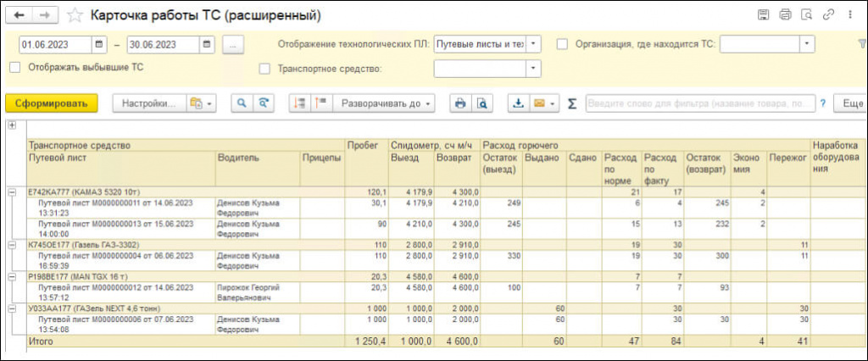Image resolution: width=868 pixels, height=361 pixels.
Task: Click the sigma sum icon
Action: point(572,103)
